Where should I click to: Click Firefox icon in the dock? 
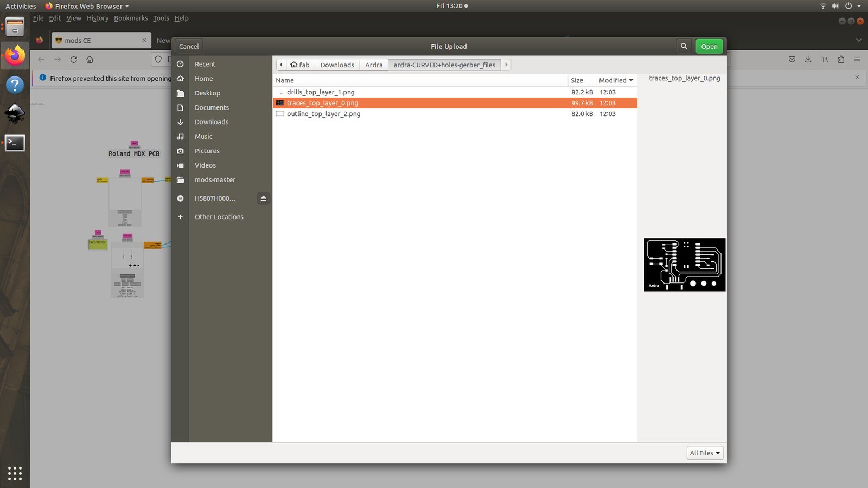(15, 55)
